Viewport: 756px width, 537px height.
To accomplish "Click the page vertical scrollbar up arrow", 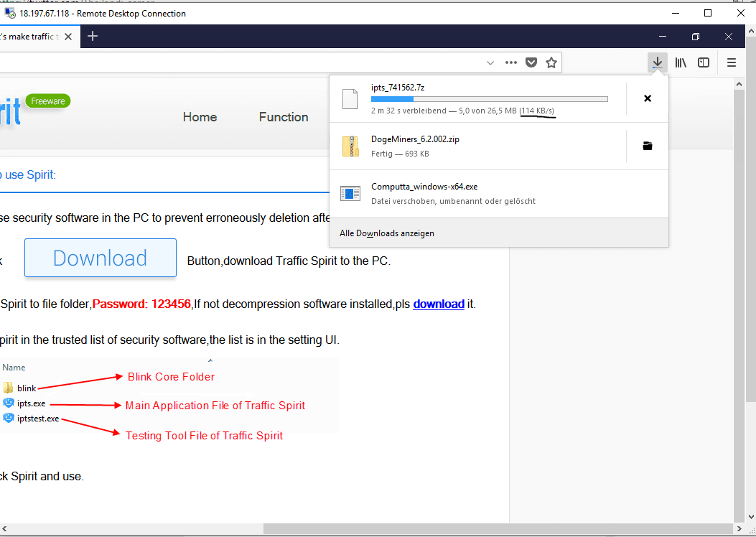I will (x=739, y=85).
